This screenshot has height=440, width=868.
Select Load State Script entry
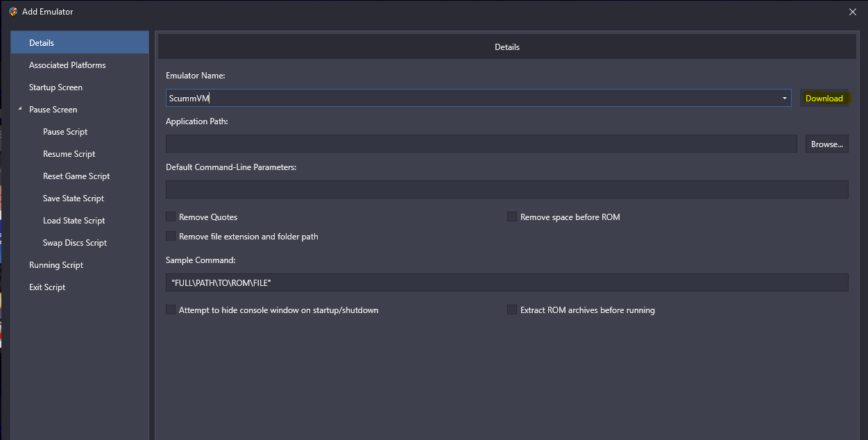pyautogui.click(x=74, y=221)
